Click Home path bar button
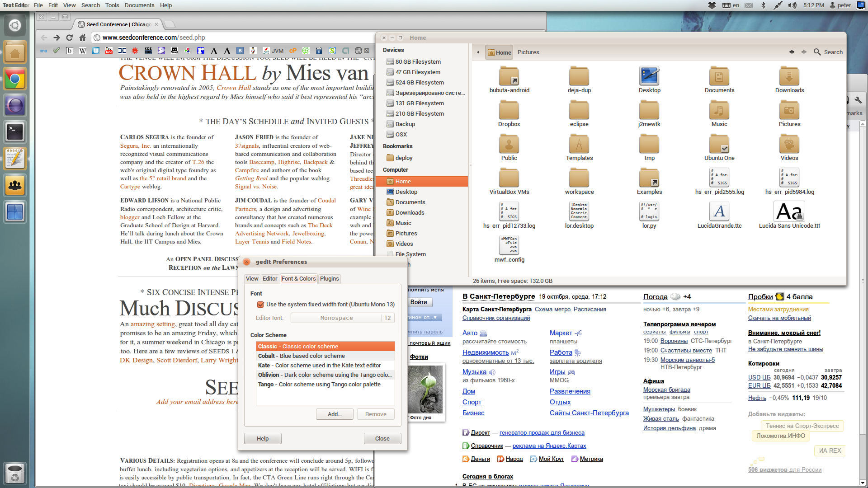Image resolution: width=868 pixels, height=488 pixels. coord(500,52)
